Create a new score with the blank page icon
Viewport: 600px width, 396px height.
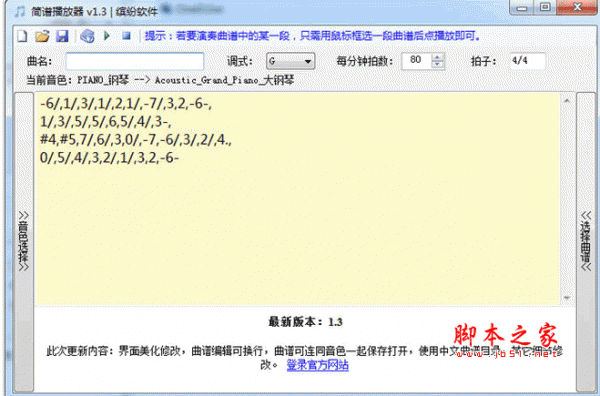click(x=23, y=36)
